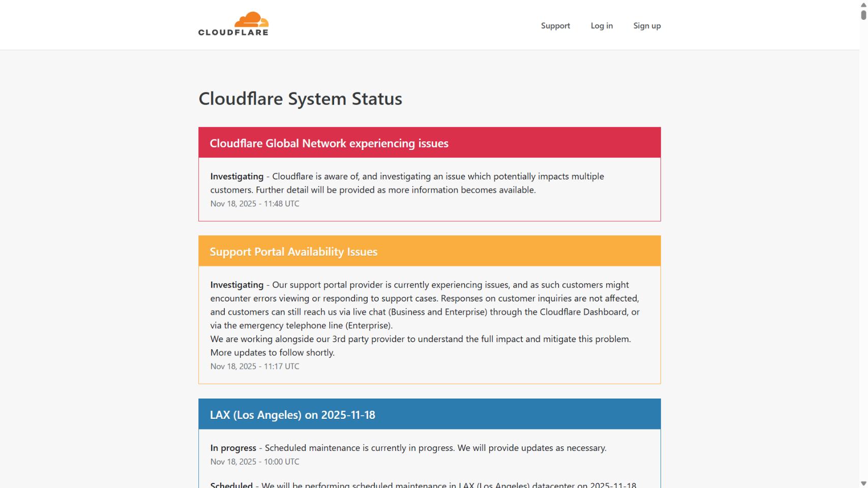This screenshot has width=868, height=488.
Task: Select the Sign up link
Action: [x=647, y=26]
